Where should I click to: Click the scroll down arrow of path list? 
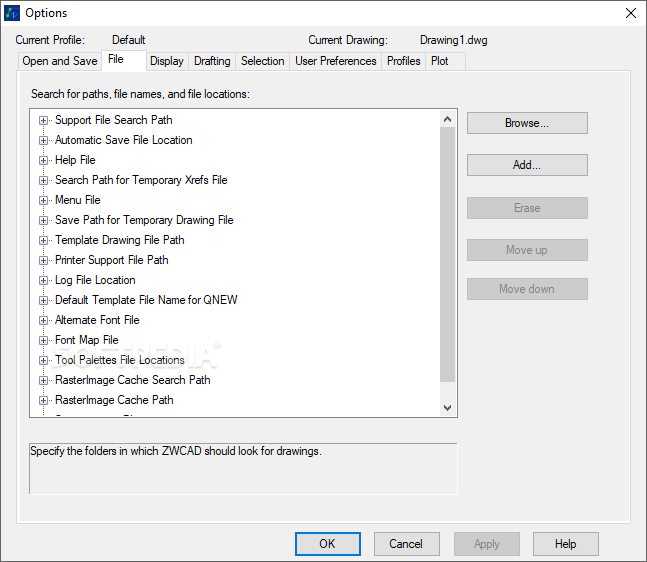[447, 408]
